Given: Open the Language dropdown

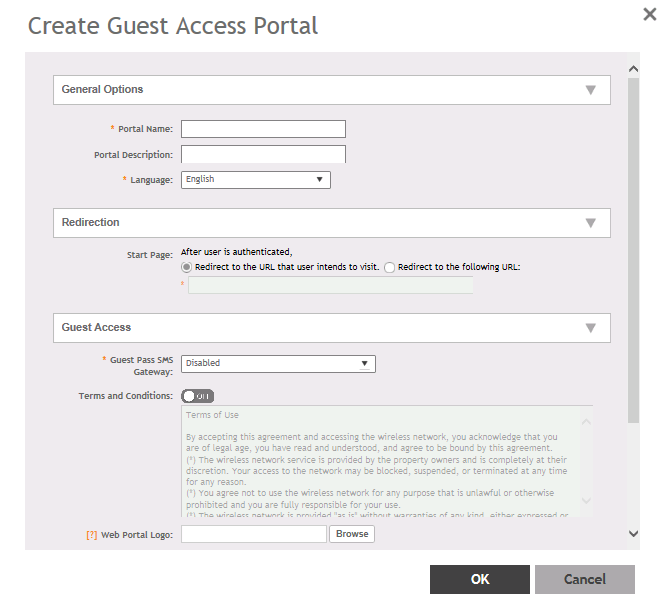Looking at the screenshot, I should [x=255, y=180].
